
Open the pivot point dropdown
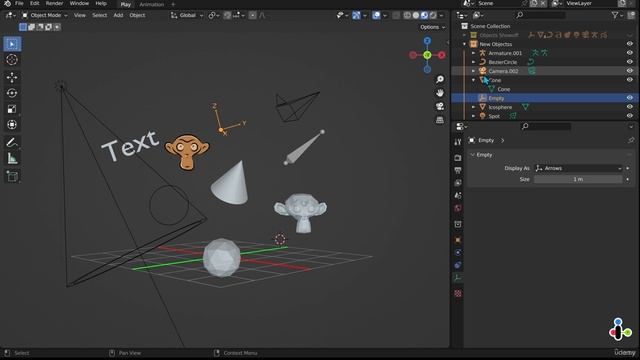214,16
